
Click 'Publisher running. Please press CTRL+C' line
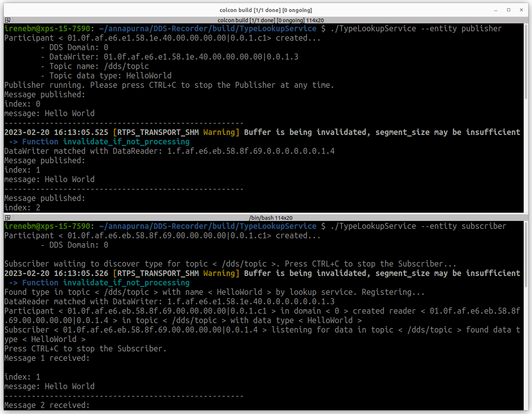pos(169,85)
